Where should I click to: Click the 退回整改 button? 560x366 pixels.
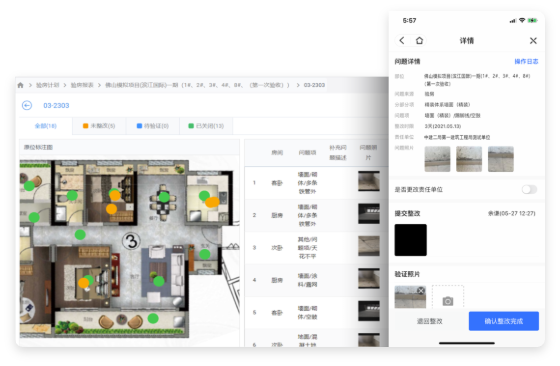pos(430,321)
